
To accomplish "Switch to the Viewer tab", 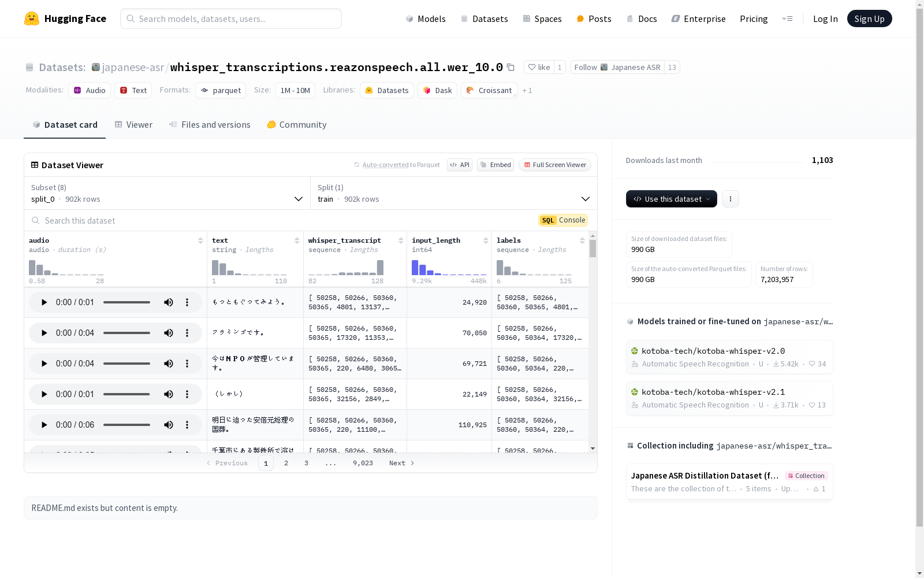I will click(133, 125).
